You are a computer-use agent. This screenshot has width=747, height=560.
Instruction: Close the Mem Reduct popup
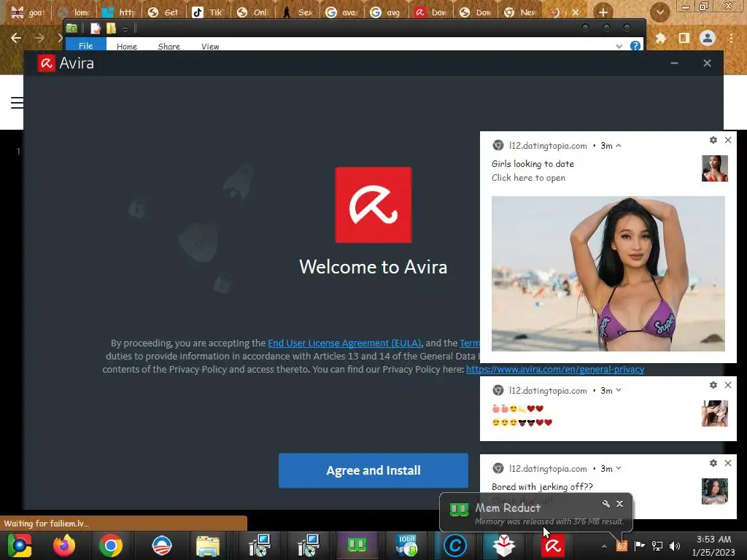tap(619, 503)
